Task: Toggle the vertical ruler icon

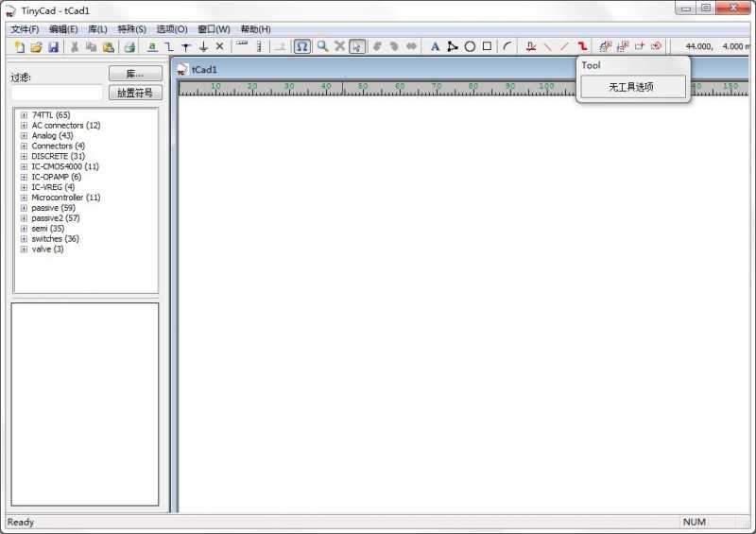Action: [x=259, y=47]
